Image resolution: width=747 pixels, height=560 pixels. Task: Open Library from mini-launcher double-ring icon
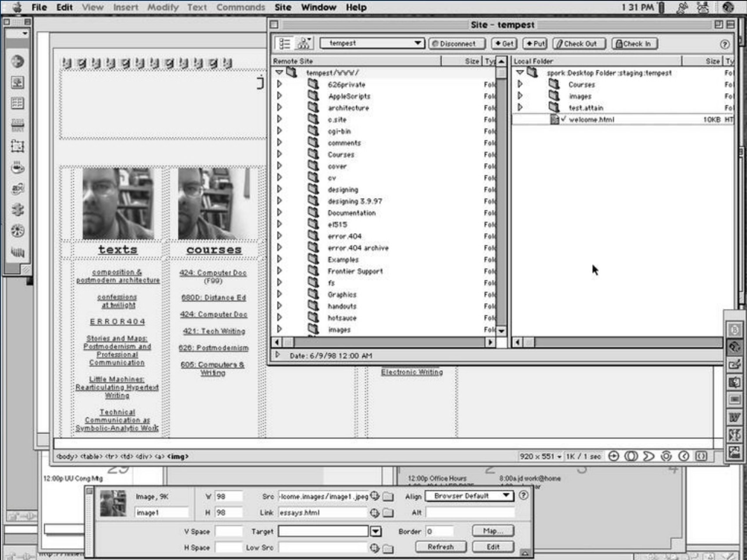(631, 456)
